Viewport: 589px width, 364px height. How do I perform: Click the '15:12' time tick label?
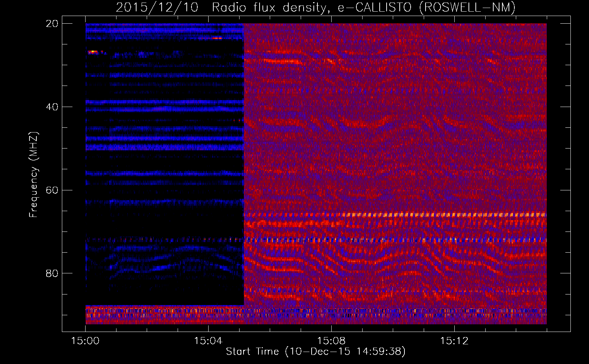click(x=454, y=341)
